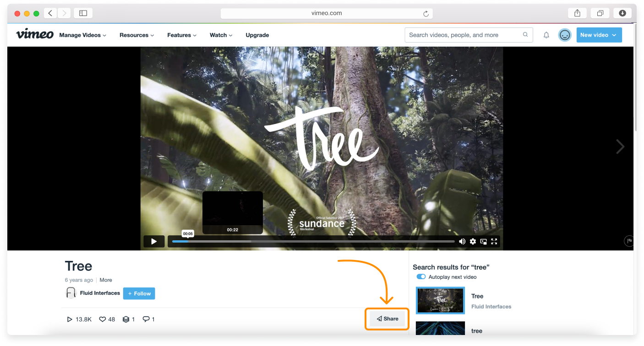
Task: Open the Tree video thumbnail in search results
Action: point(440,300)
